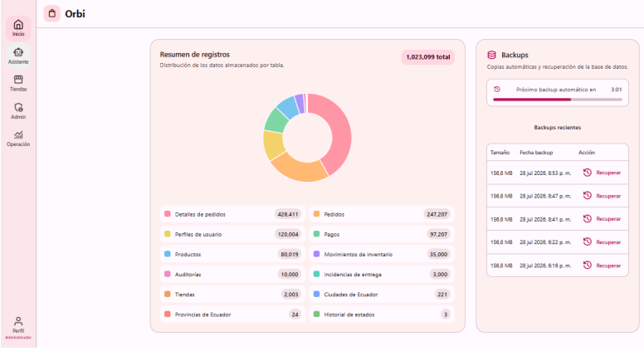Image resolution: width=644 pixels, height=351 pixels.
Task: Click the Productos legend color swatch
Action: click(x=167, y=254)
